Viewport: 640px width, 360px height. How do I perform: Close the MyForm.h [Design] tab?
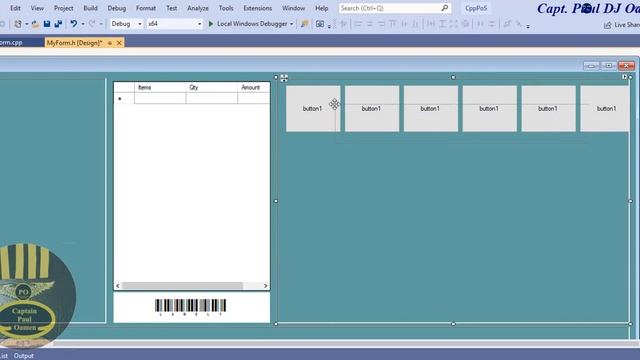(119, 42)
